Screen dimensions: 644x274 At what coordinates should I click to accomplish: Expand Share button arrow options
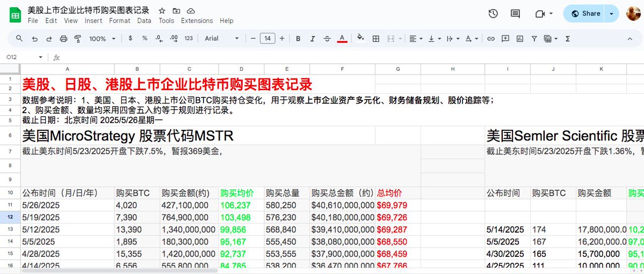tap(612, 13)
